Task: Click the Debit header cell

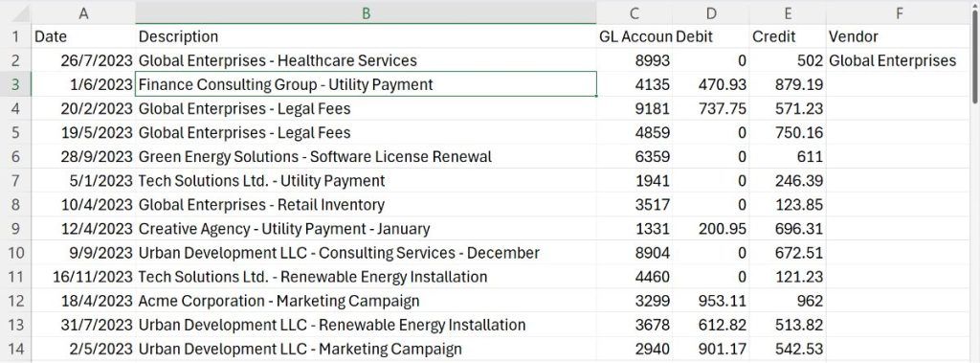Action: click(x=711, y=36)
